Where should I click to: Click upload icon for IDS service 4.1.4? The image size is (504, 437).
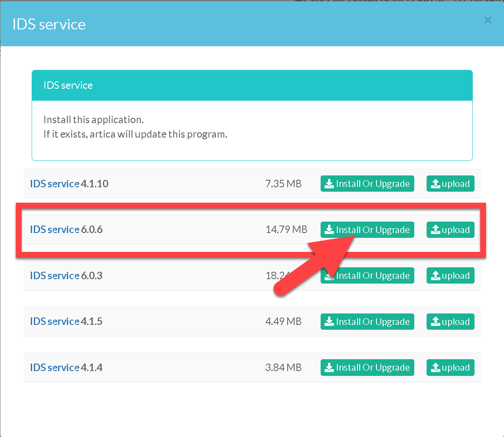pos(435,368)
